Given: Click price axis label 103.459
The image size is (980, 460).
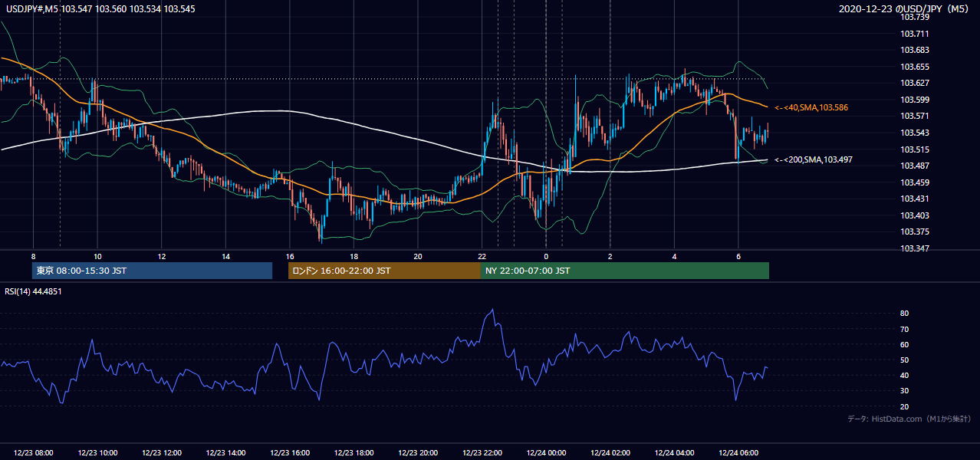Looking at the screenshot, I should (914, 182).
